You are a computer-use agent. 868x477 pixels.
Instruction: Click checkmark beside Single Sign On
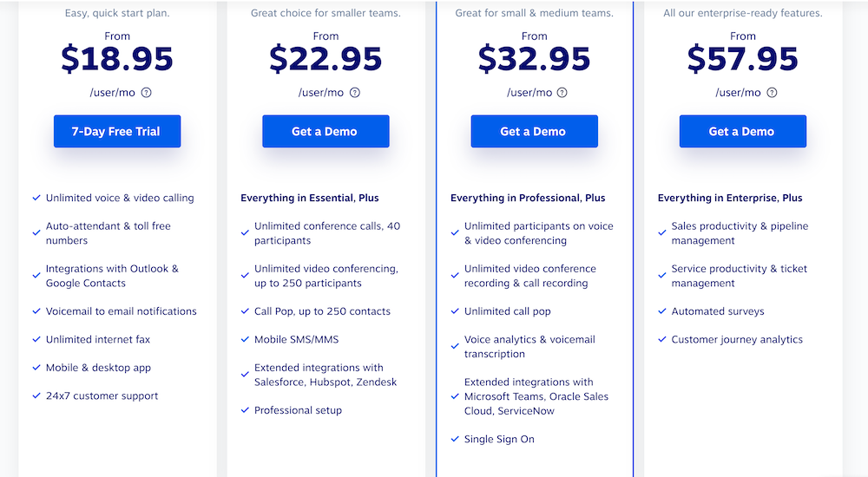(455, 439)
